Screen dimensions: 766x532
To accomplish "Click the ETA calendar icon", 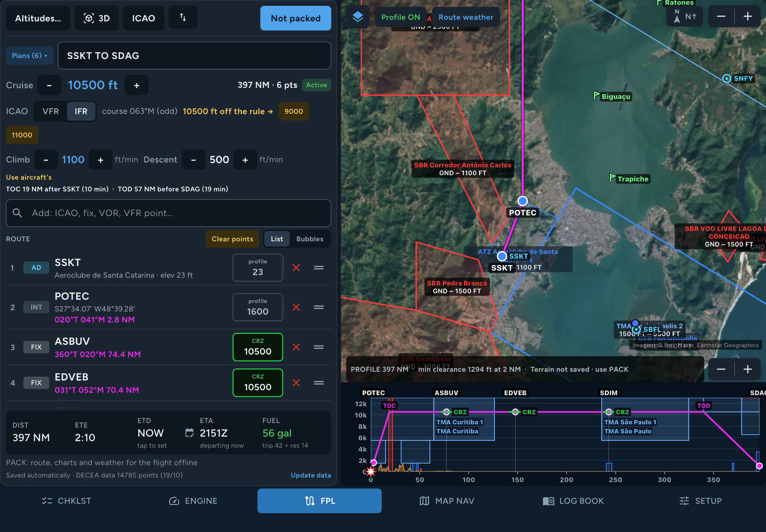I will tap(190, 433).
